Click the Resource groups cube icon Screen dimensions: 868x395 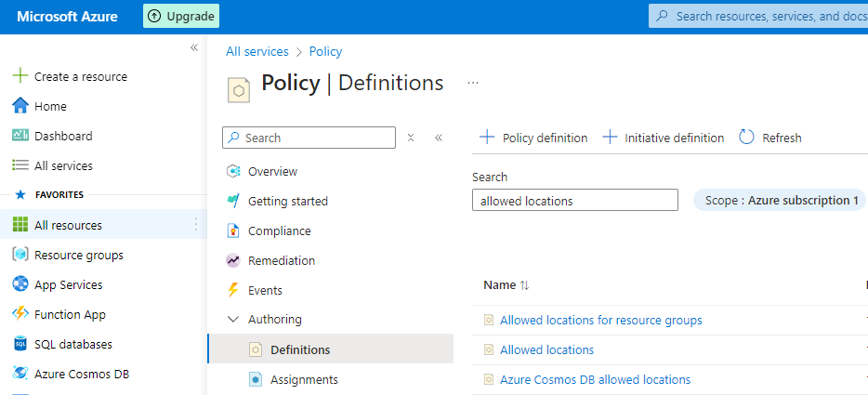tap(20, 255)
